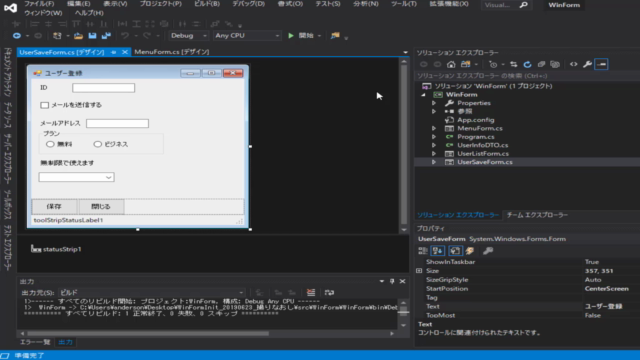640x360 pixels.
Task: Switch to MenuForm.cs [デザイン] tab
Action: [172, 52]
